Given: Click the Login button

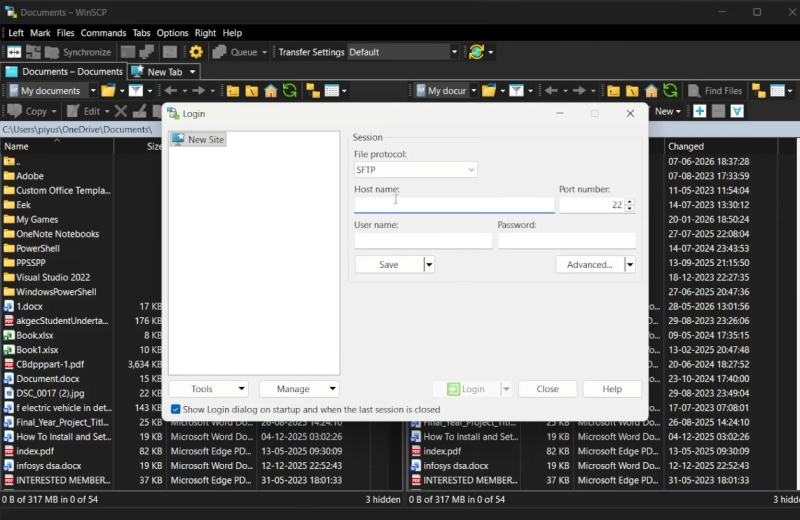Looking at the screenshot, I should 466,389.
